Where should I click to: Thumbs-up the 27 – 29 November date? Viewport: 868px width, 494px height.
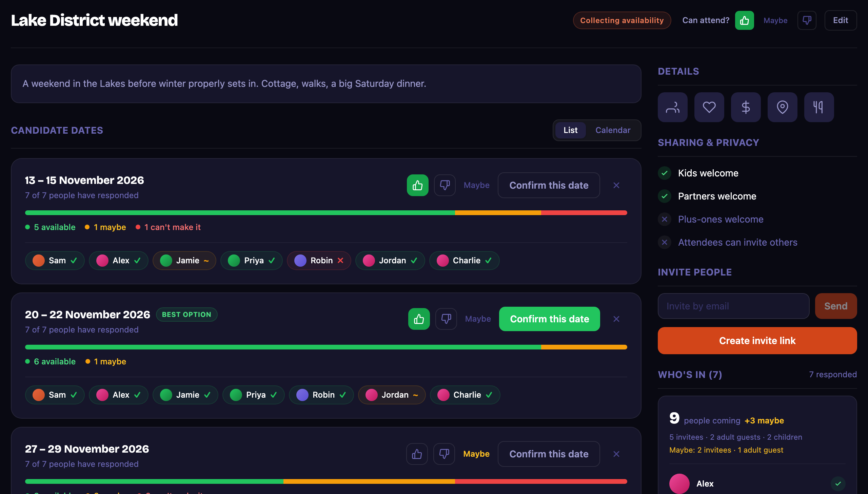click(x=417, y=454)
